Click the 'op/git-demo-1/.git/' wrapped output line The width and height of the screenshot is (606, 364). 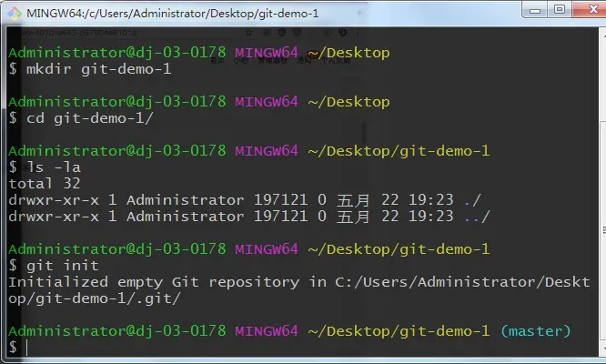pos(95,298)
